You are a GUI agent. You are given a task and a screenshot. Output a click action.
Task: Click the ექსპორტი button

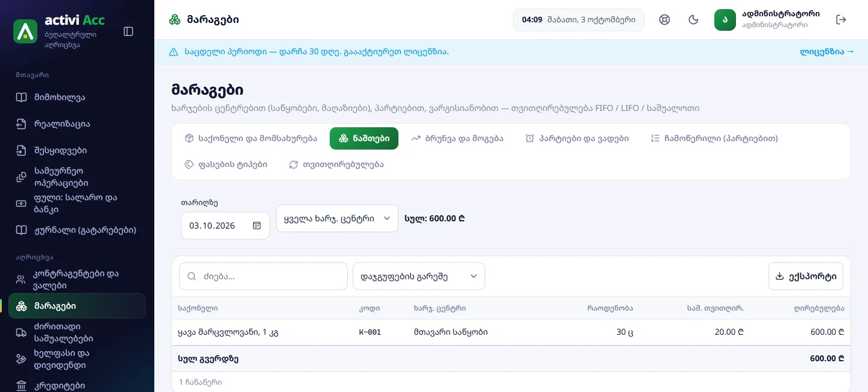806,276
